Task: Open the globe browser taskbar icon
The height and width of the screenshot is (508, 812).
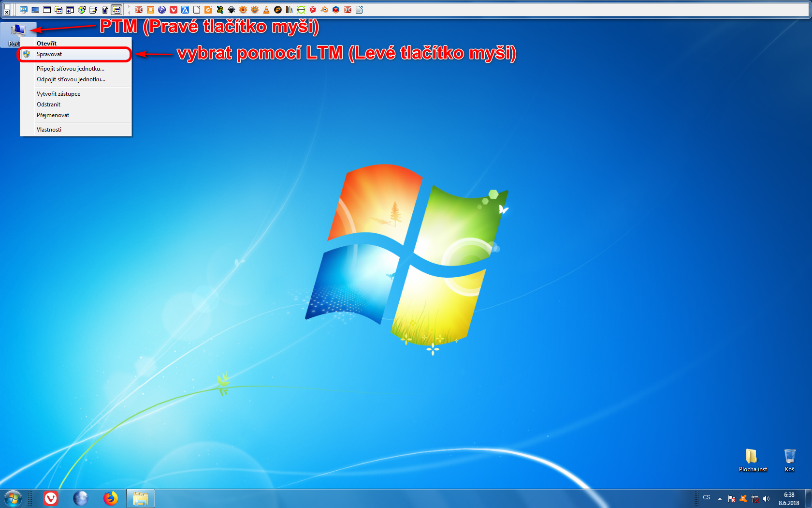Action: point(81,498)
